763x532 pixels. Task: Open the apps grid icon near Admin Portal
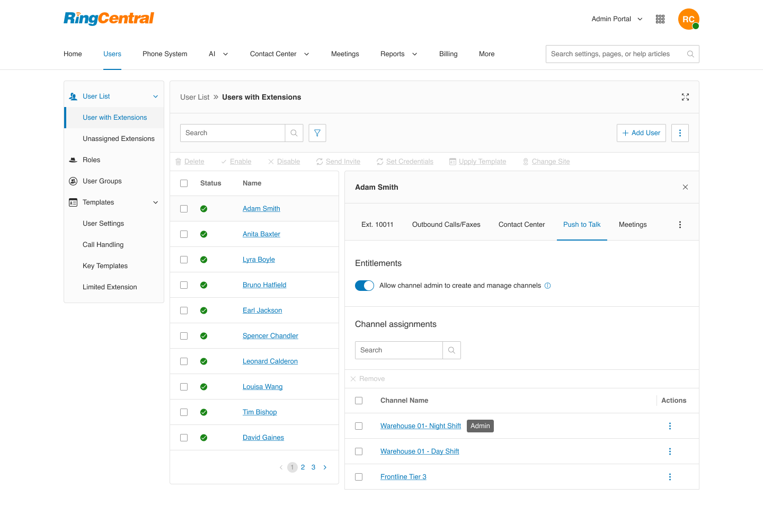pyautogui.click(x=660, y=19)
